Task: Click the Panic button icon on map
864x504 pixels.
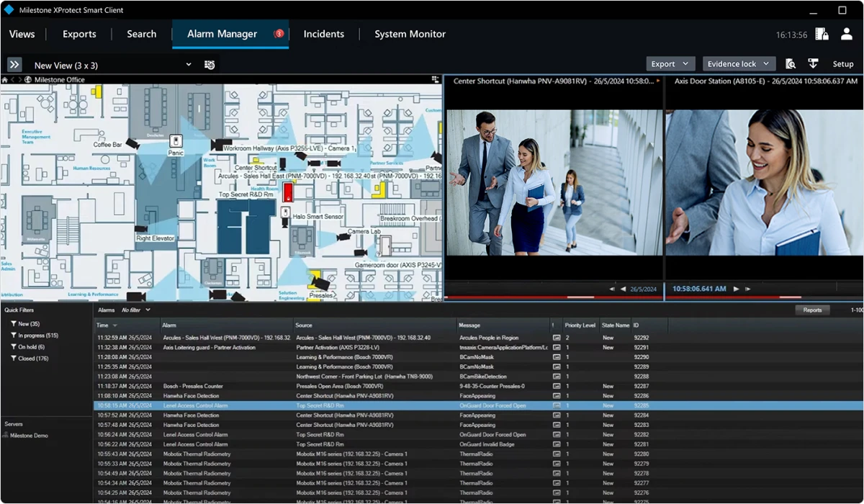Action: (176, 140)
